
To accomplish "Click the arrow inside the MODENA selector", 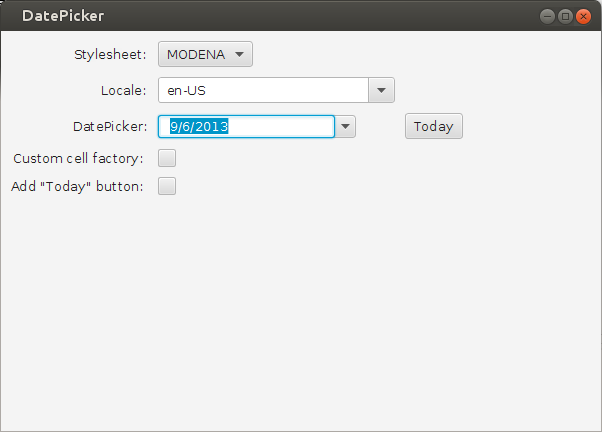I will click(239, 54).
